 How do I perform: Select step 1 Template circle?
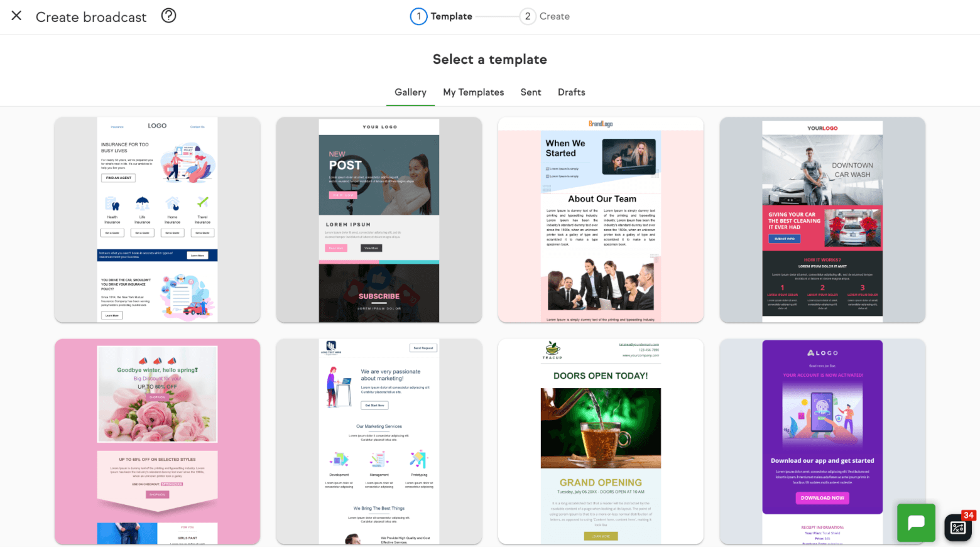click(418, 16)
